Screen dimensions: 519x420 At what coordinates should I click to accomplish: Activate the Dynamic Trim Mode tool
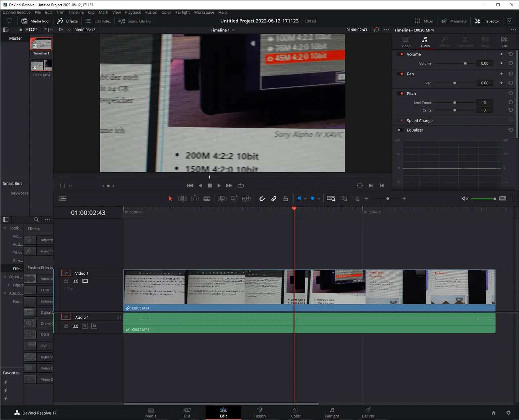[195, 199]
